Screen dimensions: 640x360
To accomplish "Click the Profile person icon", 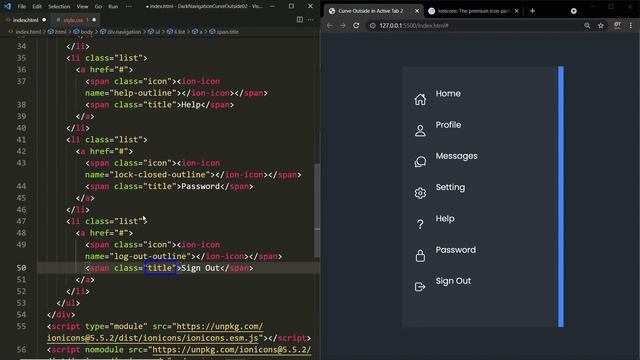I will (420, 131).
